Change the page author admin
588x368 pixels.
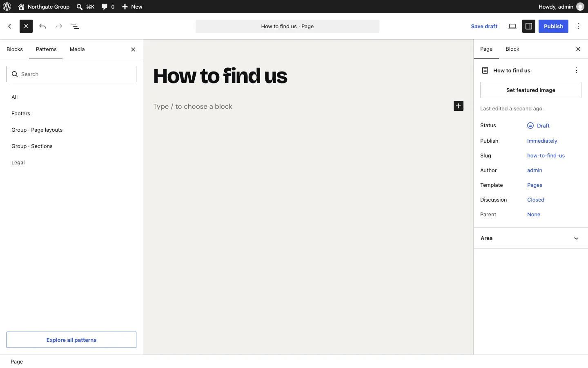point(535,171)
